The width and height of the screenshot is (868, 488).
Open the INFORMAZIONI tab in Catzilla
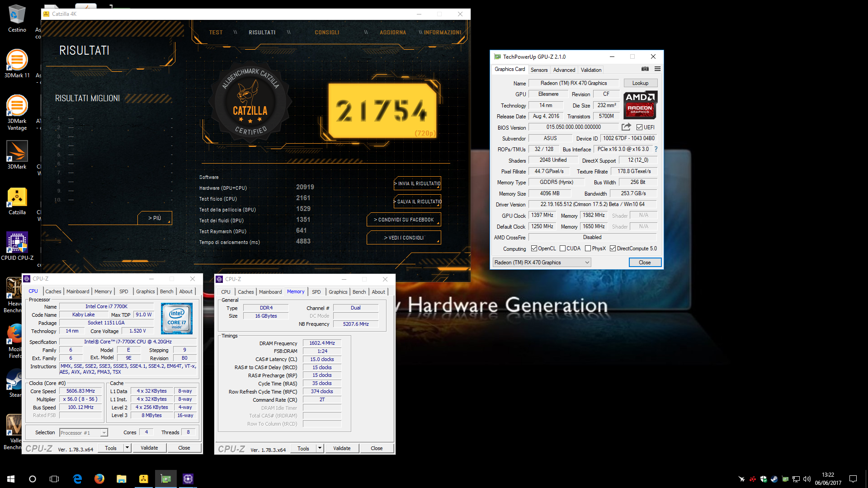pyautogui.click(x=443, y=33)
